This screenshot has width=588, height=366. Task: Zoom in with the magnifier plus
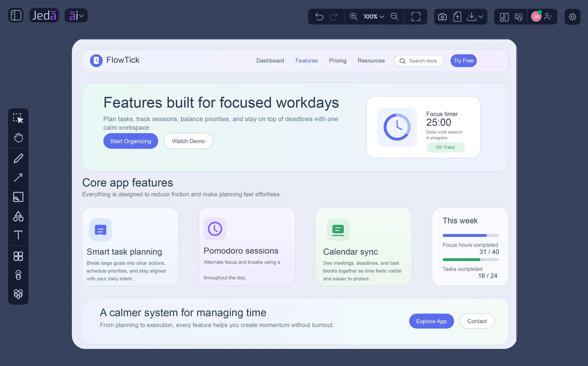353,16
